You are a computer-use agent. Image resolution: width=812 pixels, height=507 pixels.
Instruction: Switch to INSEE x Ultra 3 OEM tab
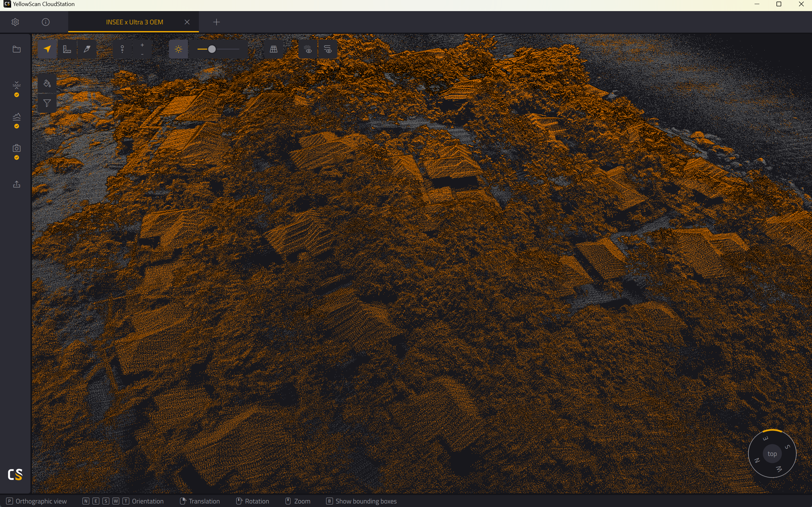click(134, 22)
